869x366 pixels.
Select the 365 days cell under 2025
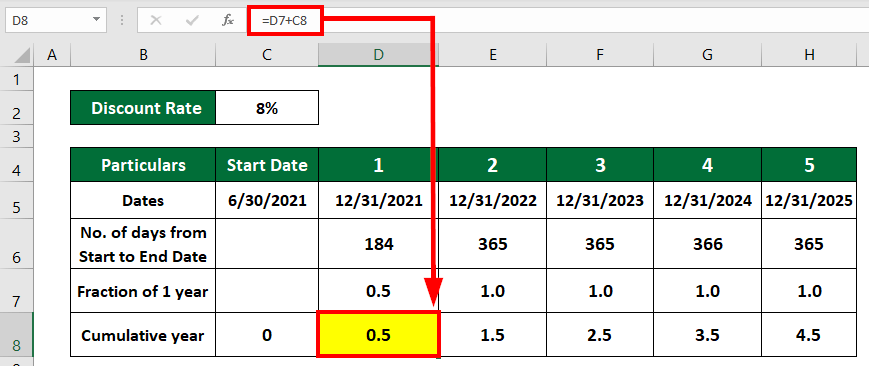[810, 245]
